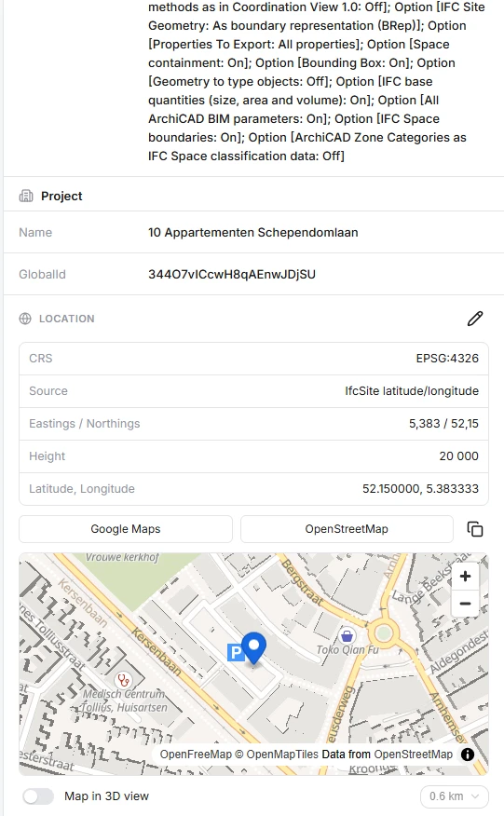Screen dimensions: 504x816
Task: Click the Kersenbaan street label on map
Action: 156,651
